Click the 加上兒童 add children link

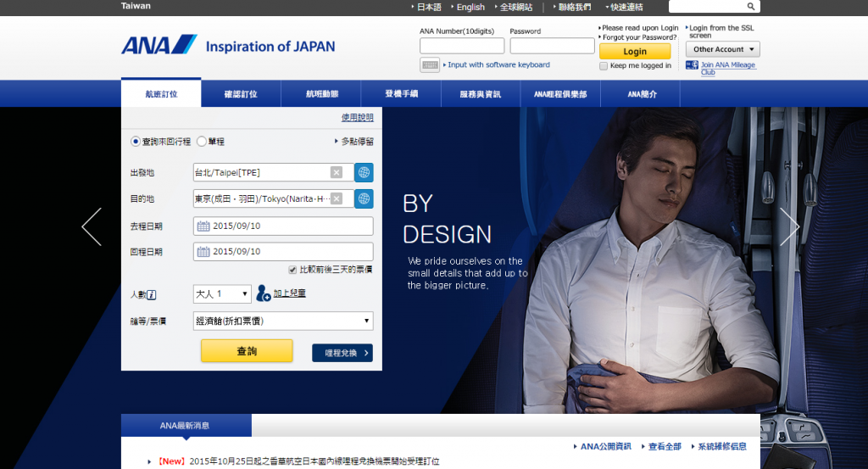tap(290, 293)
